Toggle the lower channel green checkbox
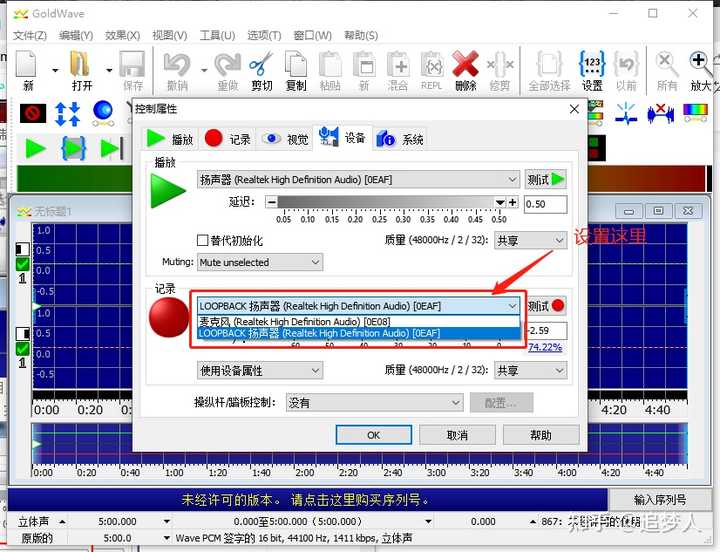The image size is (720, 552). pos(22,349)
